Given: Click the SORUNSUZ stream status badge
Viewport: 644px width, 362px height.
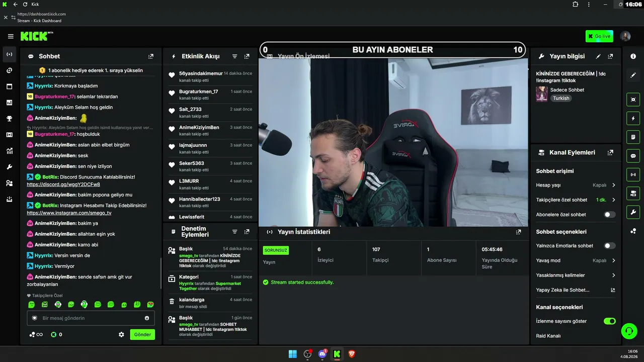Looking at the screenshot, I should (276, 250).
